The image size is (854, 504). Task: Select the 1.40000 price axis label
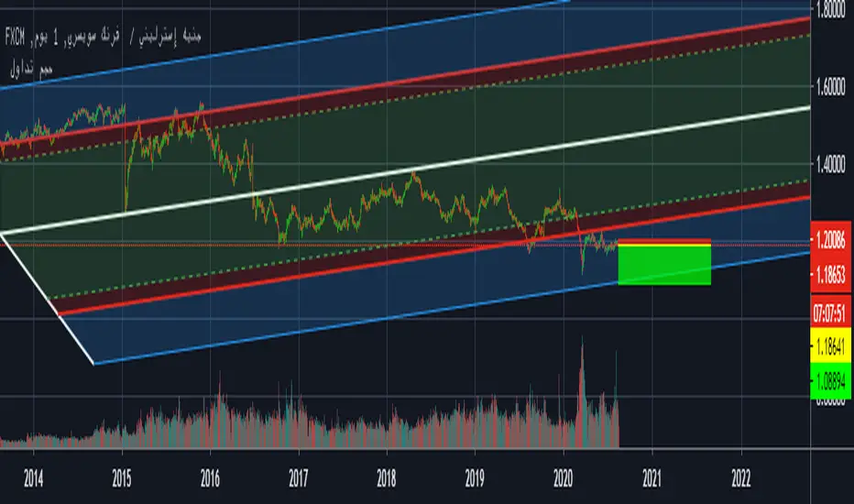point(830,164)
